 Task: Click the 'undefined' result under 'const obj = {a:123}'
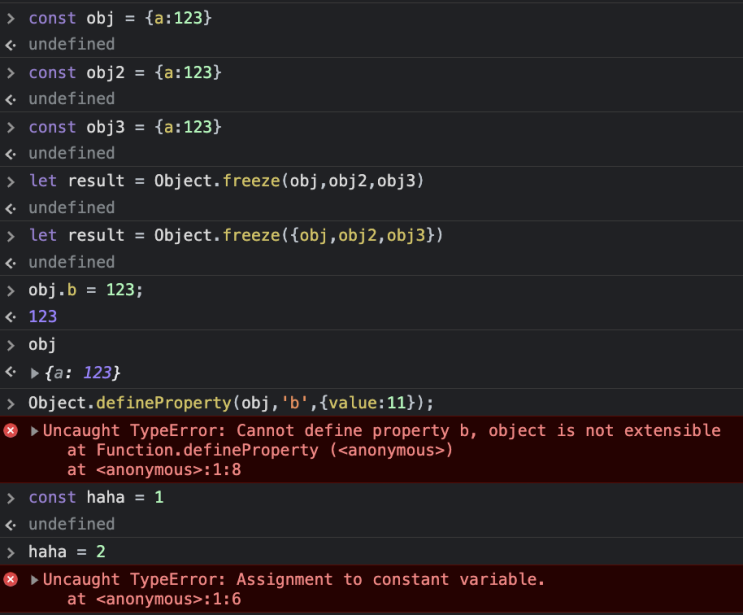click(x=72, y=45)
